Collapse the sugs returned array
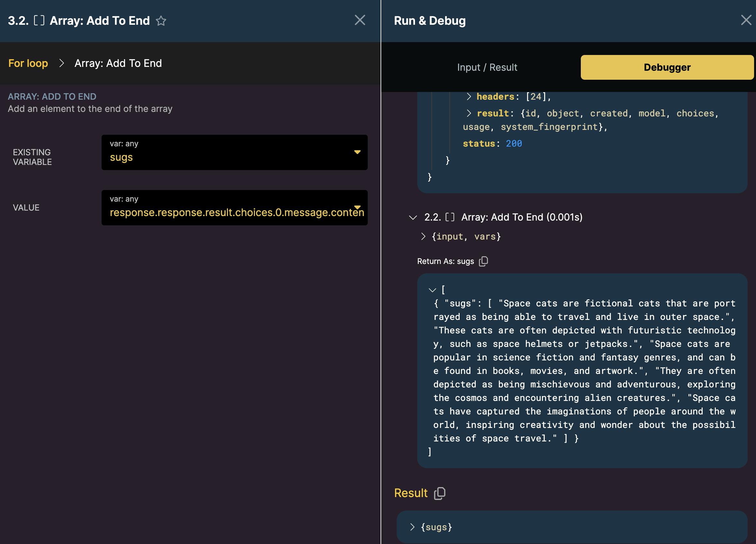 click(x=432, y=290)
